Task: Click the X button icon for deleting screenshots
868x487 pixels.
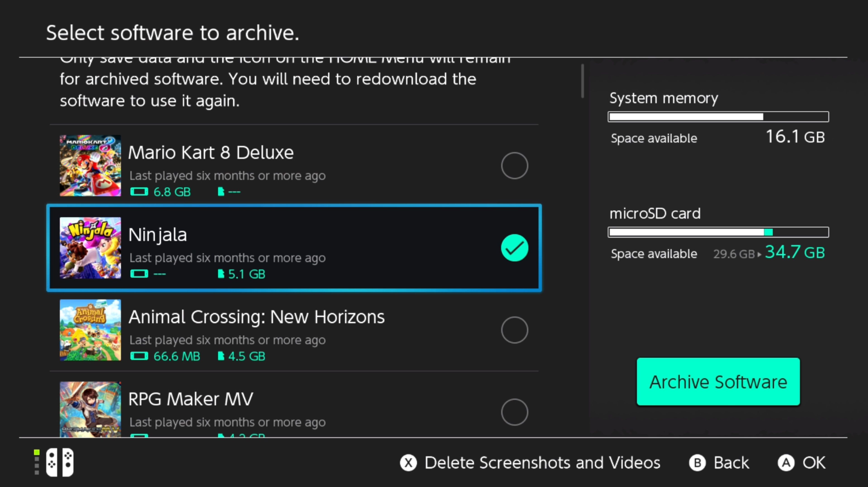Action: click(408, 463)
